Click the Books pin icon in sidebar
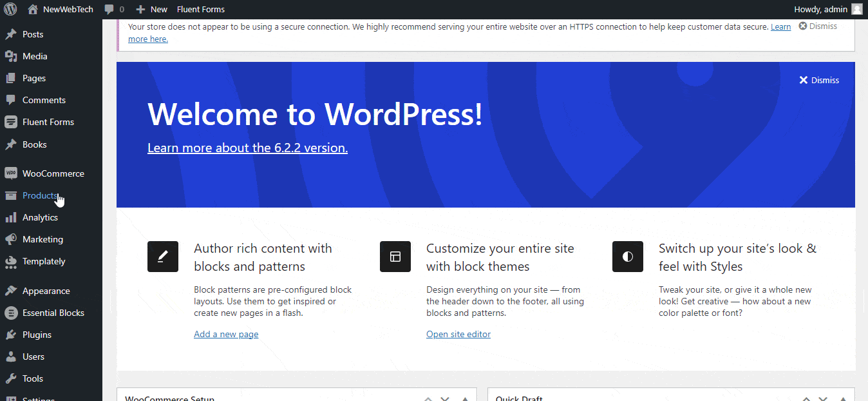 tap(11, 144)
